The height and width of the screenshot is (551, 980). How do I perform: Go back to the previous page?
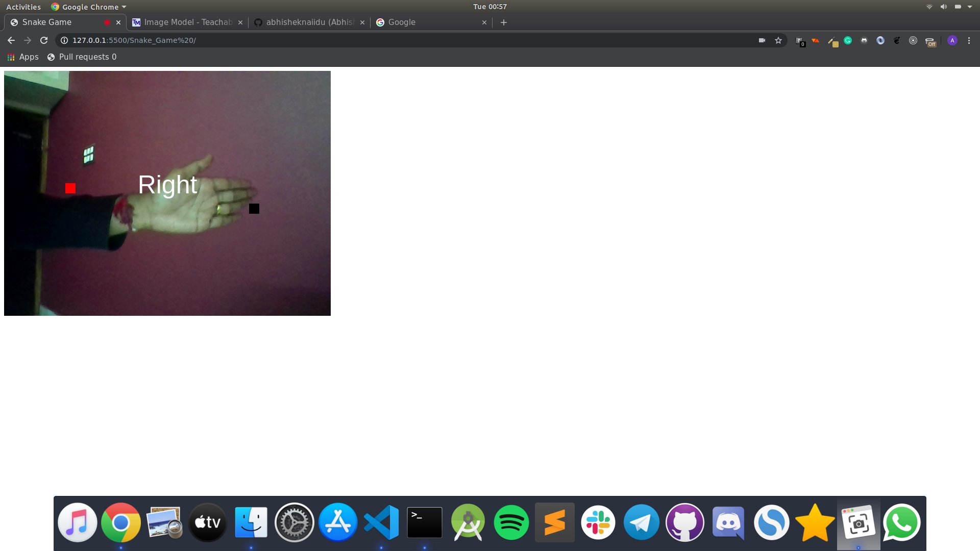11,40
